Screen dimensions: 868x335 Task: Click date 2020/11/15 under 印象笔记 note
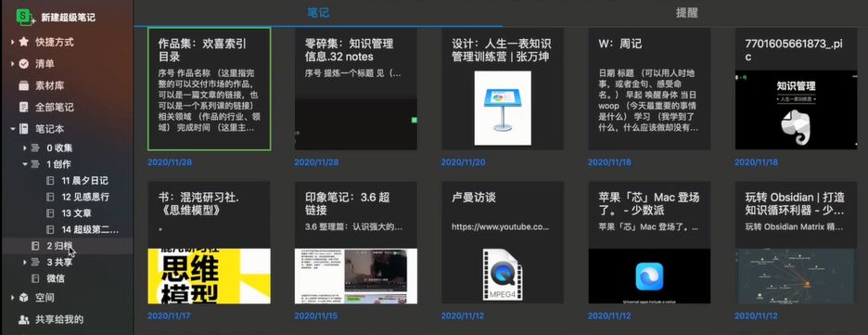point(316,316)
